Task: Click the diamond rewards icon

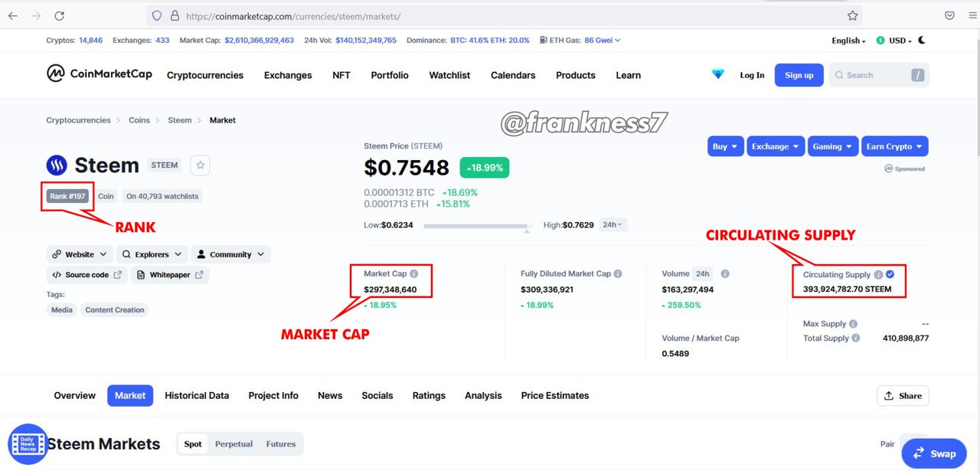Action: point(717,74)
